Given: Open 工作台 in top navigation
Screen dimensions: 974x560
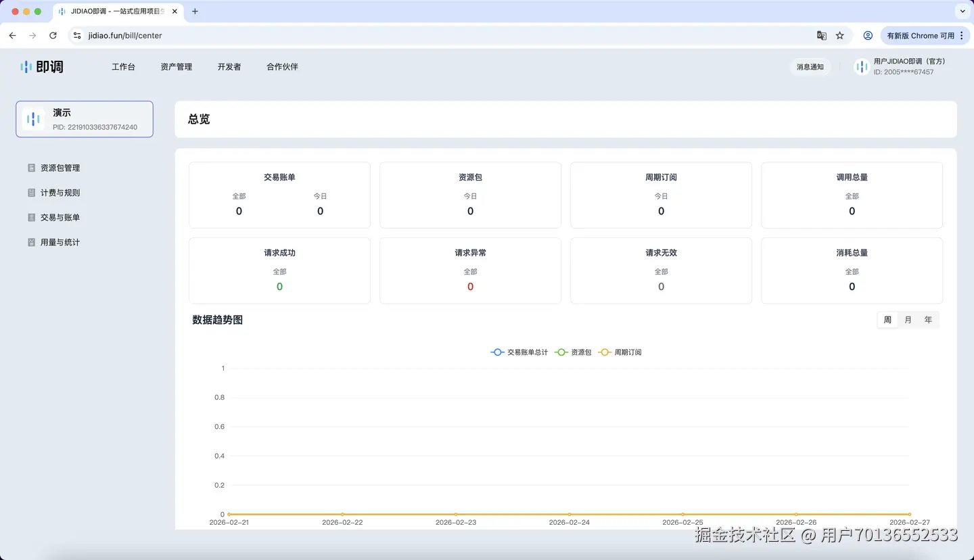Looking at the screenshot, I should (x=123, y=67).
